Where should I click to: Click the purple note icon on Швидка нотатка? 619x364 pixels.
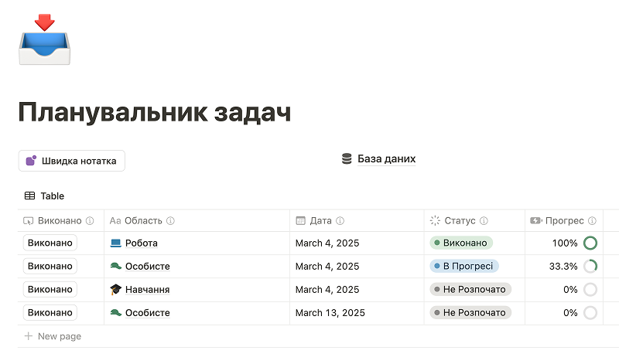tap(31, 161)
